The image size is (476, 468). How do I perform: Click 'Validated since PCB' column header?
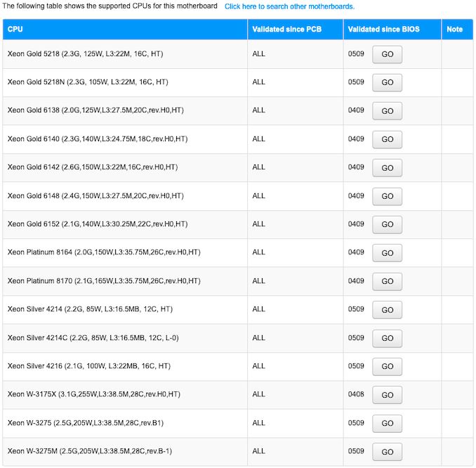[x=285, y=30]
